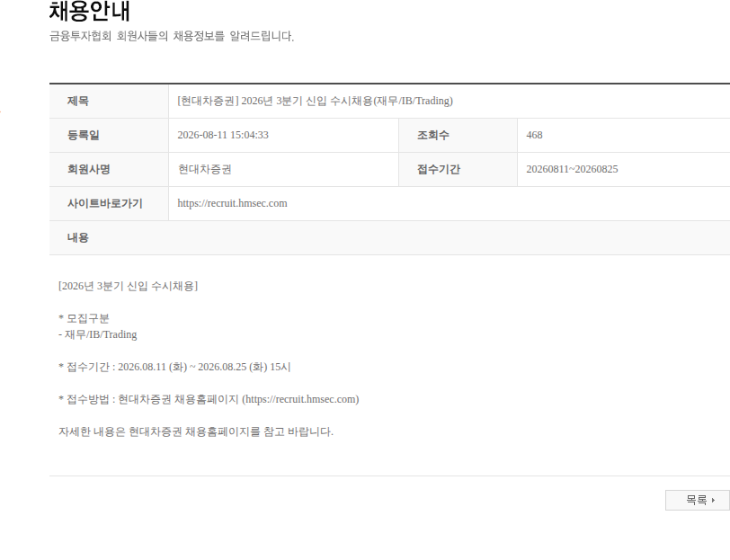
Task: Click the 접수기간 2026.08.11 ~ 2026.08.25 line
Action: [x=174, y=367]
